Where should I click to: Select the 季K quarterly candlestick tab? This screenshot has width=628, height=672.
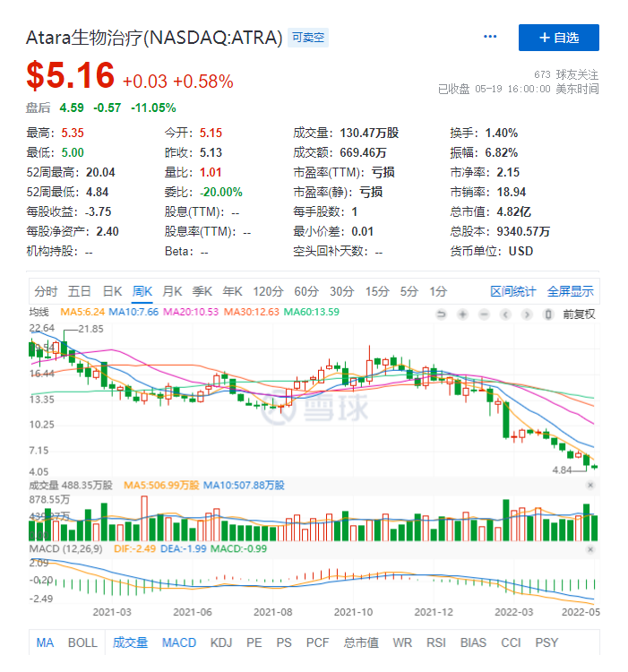point(202,291)
